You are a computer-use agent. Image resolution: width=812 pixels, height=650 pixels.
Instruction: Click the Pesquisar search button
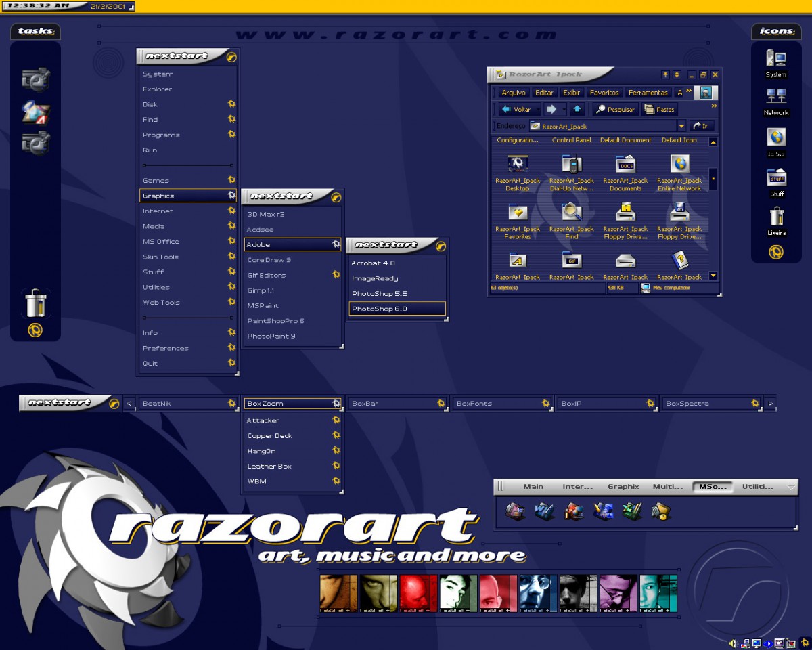pyautogui.click(x=615, y=109)
